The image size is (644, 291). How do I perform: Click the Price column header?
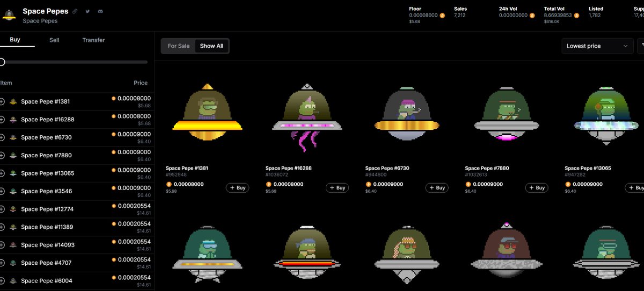click(141, 83)
